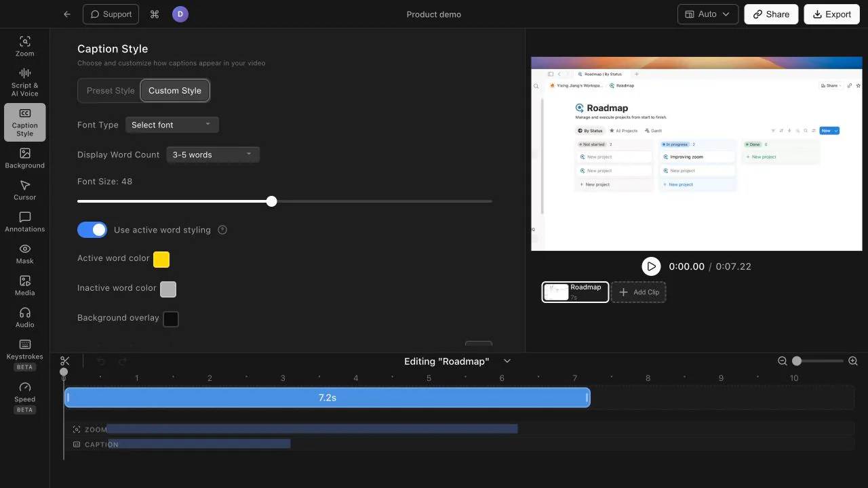Zoom in the timeline
The image size is (868, 488).
click(853, 361)
